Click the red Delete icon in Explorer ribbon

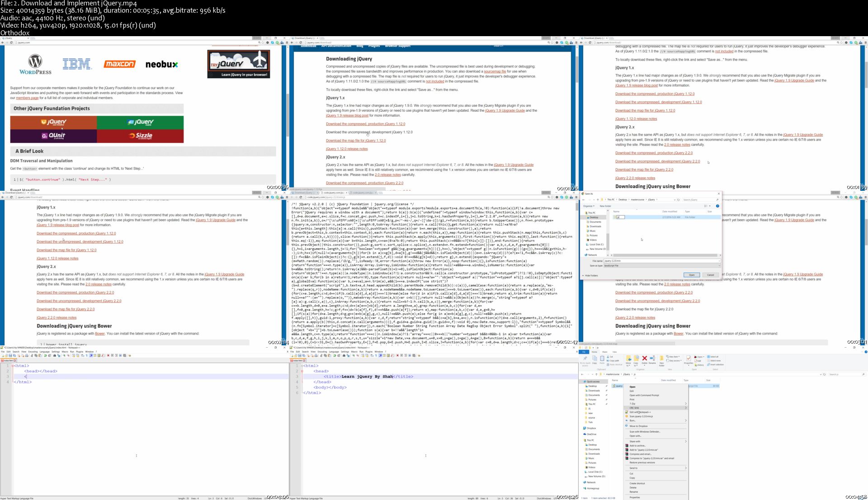pyautogui.click(x=645, y=359)
